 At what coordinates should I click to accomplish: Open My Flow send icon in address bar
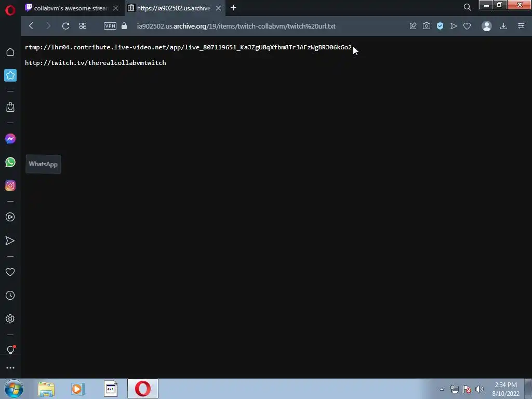(x=454, y=26)
